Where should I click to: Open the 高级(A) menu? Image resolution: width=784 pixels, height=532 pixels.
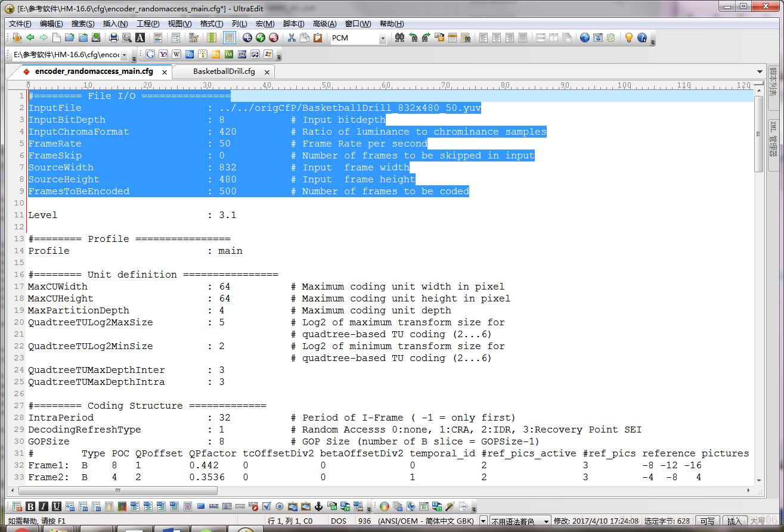tap(325, 24)
